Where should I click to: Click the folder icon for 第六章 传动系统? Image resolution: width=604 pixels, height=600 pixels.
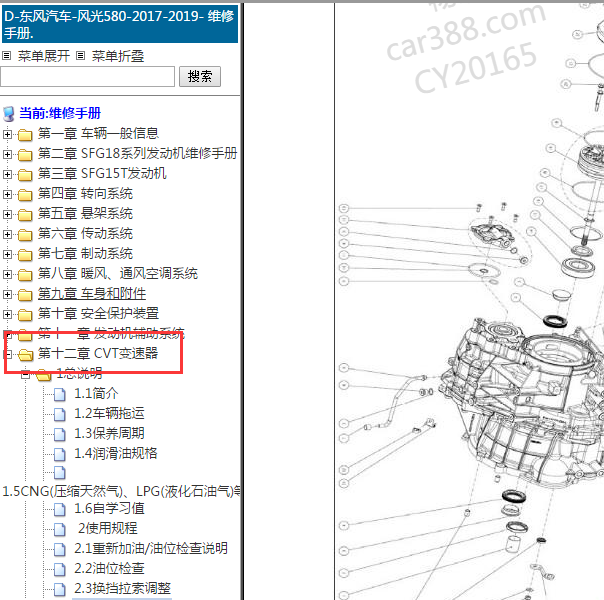pyautogui.click(x=25, y=235)
